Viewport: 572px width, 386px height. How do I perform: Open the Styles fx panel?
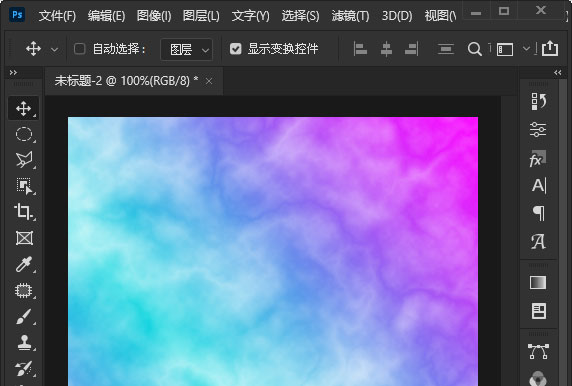tap(538, 159)
